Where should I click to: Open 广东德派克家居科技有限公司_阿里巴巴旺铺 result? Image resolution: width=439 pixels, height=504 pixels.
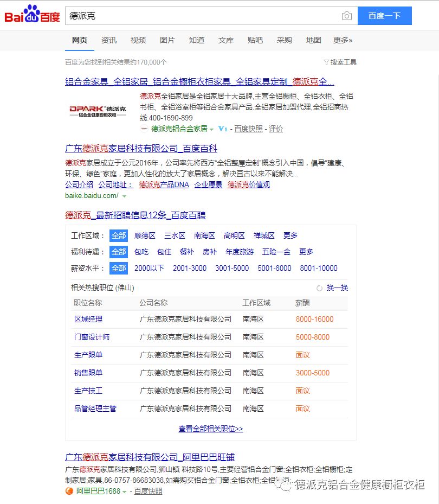pyautogui.click(x=150, y=457)
